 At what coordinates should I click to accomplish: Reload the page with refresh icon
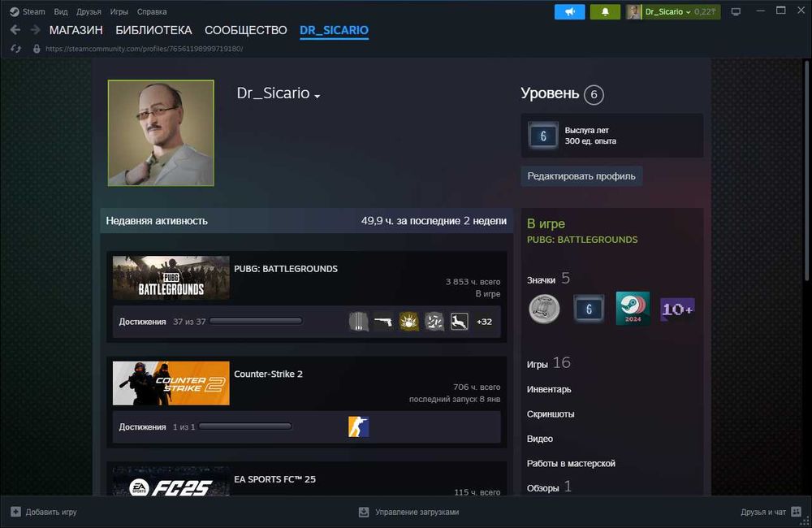tap(16, 49)
